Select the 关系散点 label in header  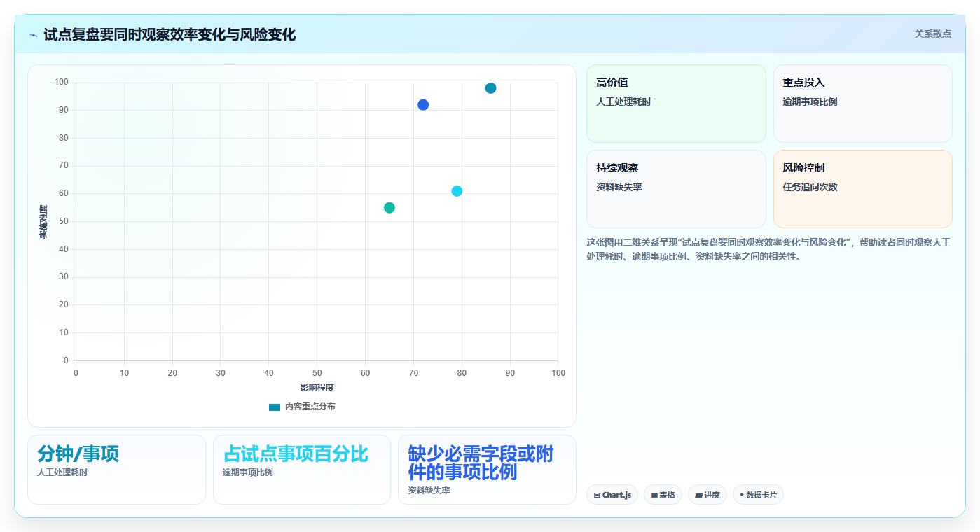pyautogui.click(x=932, y=34)
